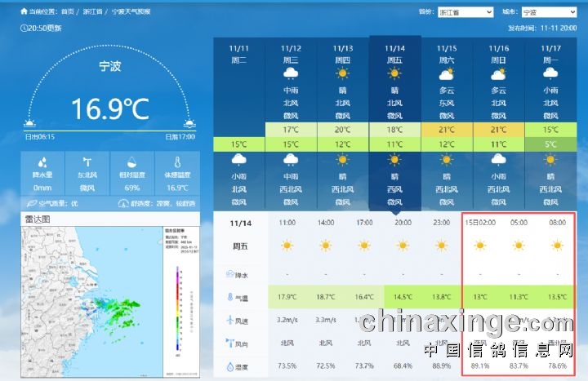Open the 首页 breadcrumb link
Screen dimensions: 588x381
(67, 12)
